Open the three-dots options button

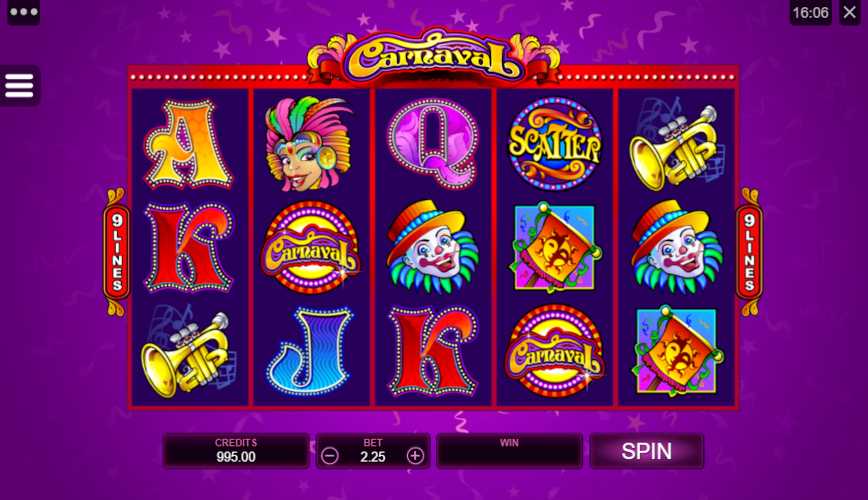(23, 12)
